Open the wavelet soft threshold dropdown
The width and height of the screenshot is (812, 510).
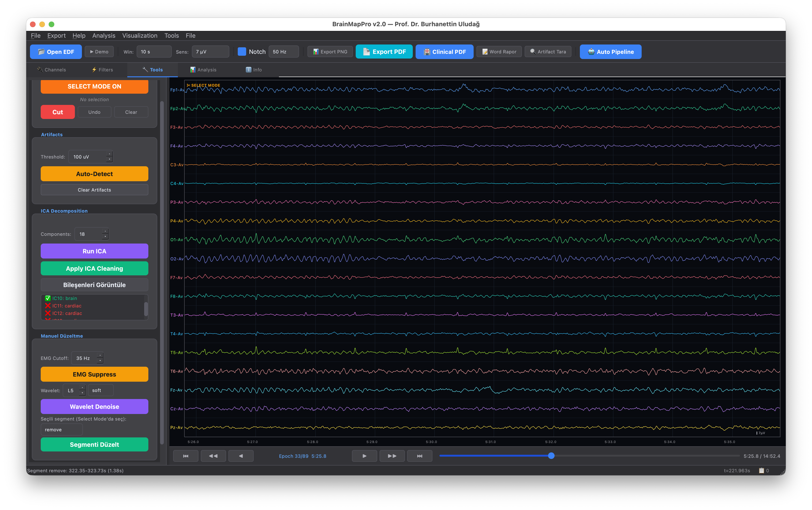(x=100, y=390)
